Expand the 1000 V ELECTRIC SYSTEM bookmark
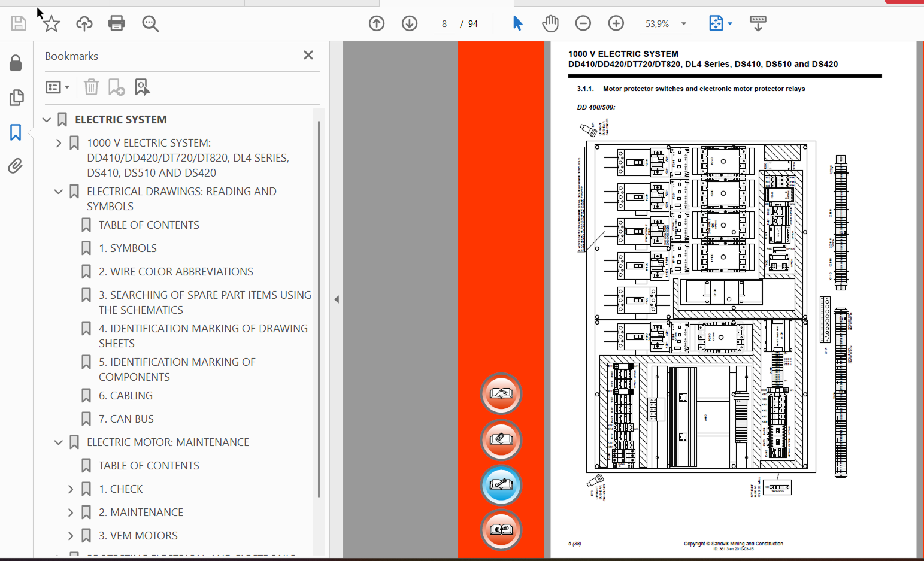 click(59, 143)
